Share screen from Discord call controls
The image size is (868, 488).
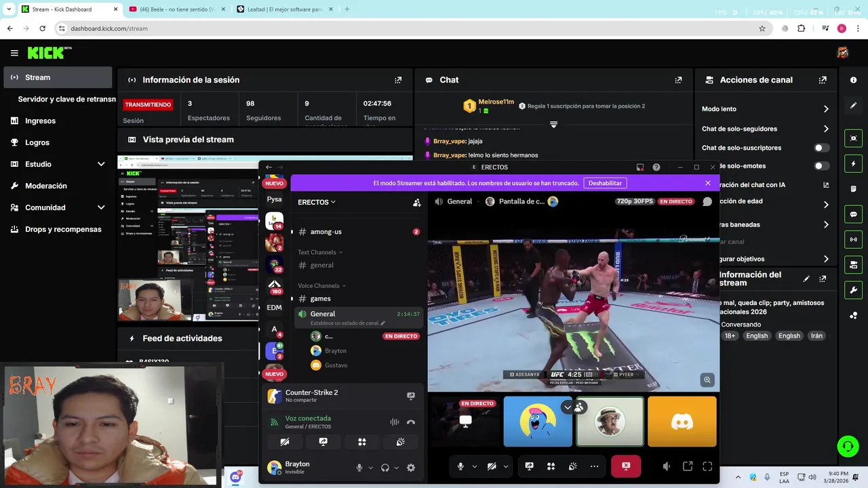pyautogui.click(x=529, y=466)
